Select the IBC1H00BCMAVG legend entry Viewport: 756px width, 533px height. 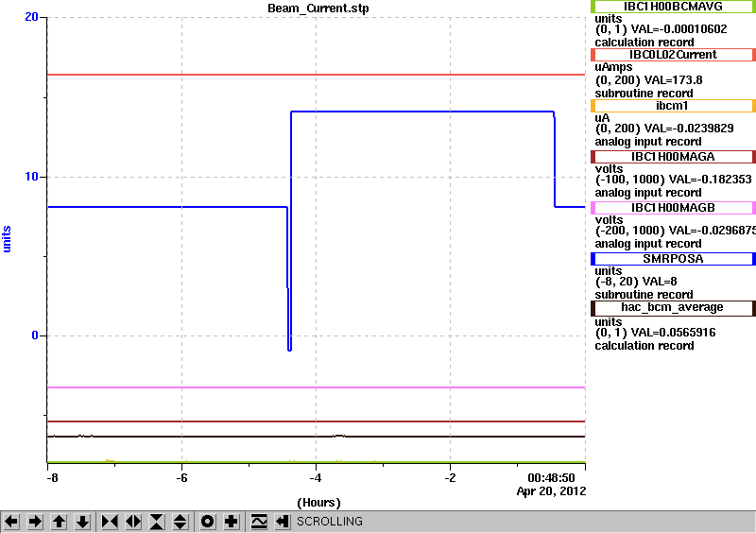673,7
